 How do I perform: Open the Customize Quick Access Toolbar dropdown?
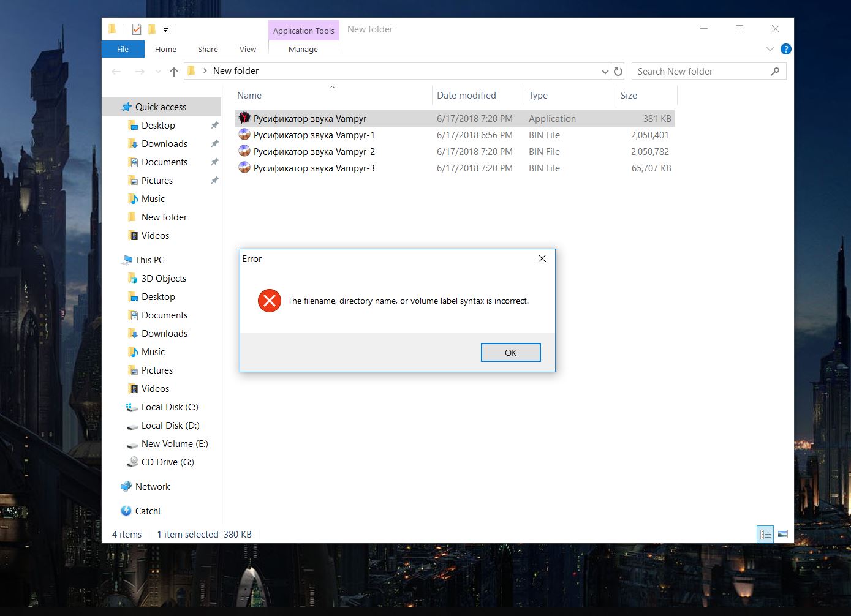165,29
